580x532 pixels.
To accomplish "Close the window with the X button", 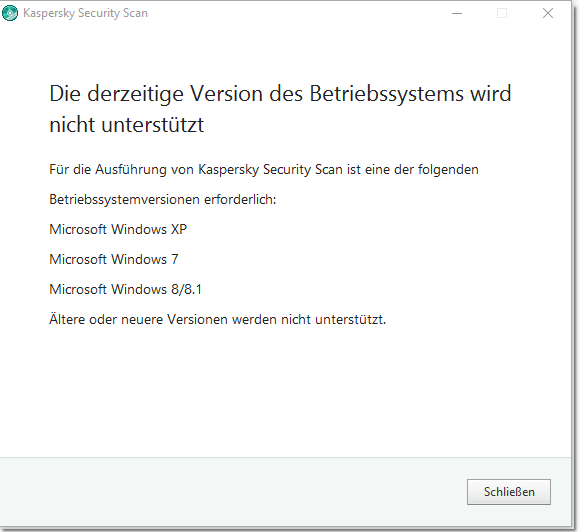I will (547, 13).
